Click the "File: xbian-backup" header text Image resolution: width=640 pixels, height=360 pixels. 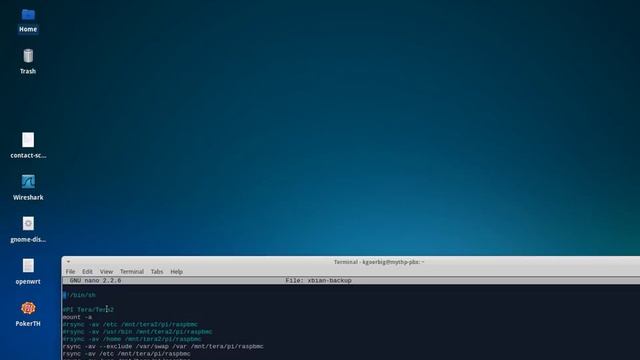(318, 280)
